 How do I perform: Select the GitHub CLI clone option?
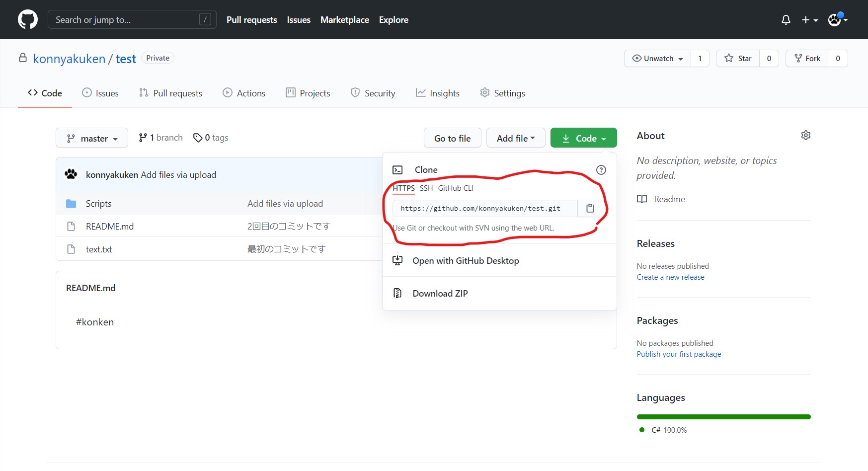point(456,188)
